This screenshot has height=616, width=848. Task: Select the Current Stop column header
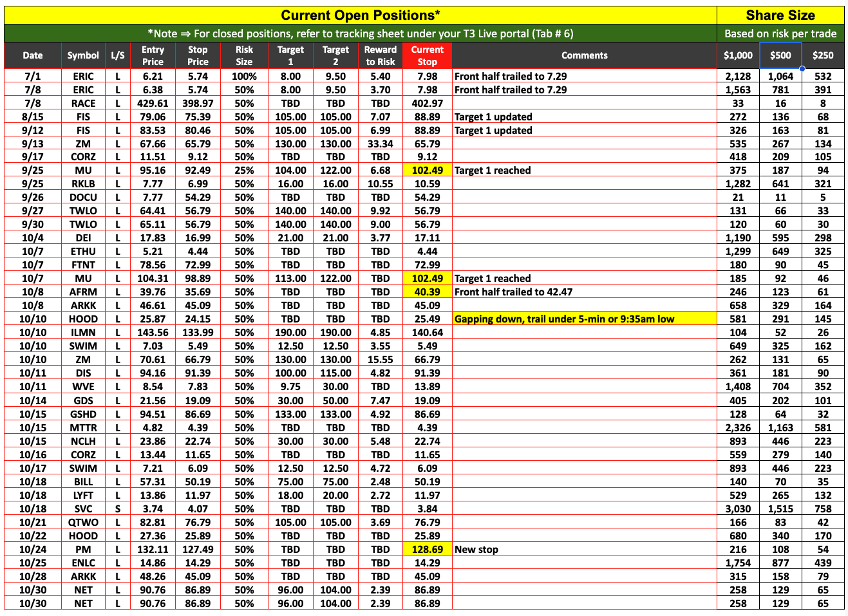coord(427,55)
